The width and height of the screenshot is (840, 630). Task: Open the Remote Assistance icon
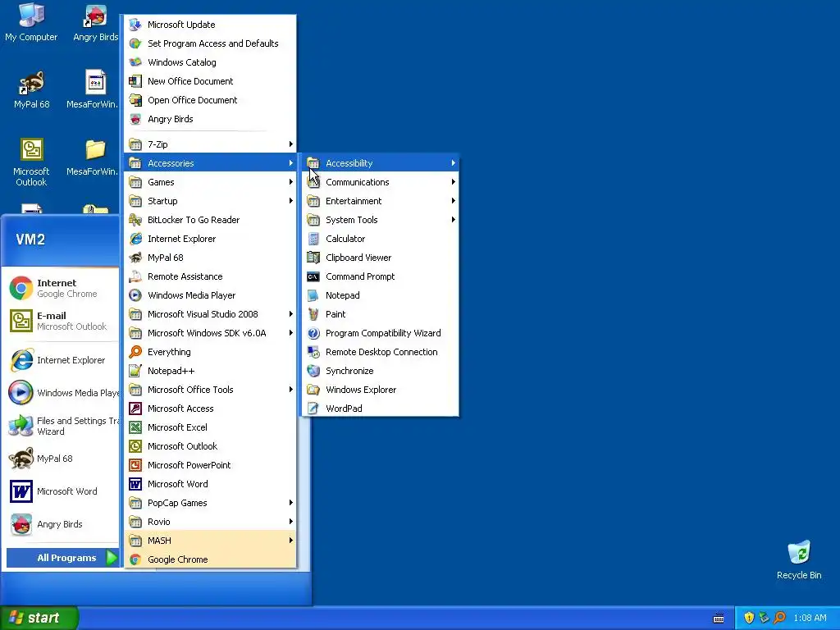pyautogui.click(x=135, y=277)
